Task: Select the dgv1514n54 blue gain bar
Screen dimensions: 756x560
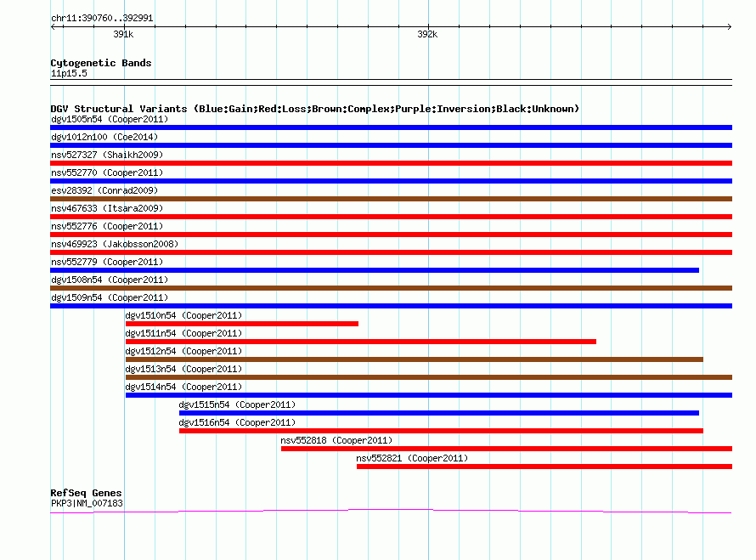Action: click(429, 395)
